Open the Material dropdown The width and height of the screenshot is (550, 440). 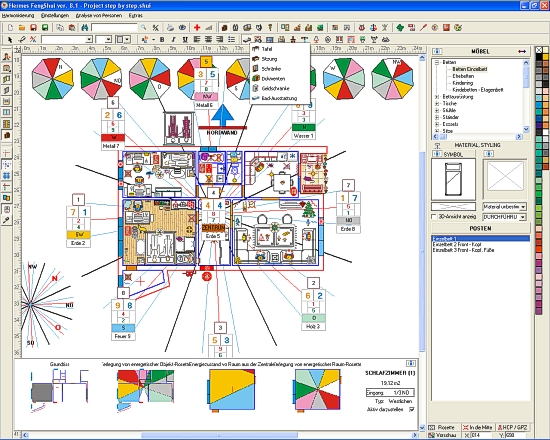tap(504, 207)
